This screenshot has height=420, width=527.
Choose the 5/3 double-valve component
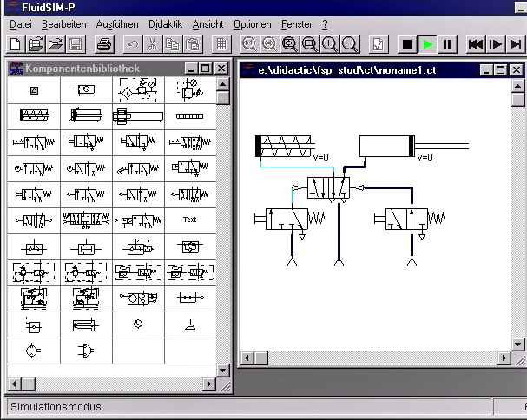(x=86, y=220)
